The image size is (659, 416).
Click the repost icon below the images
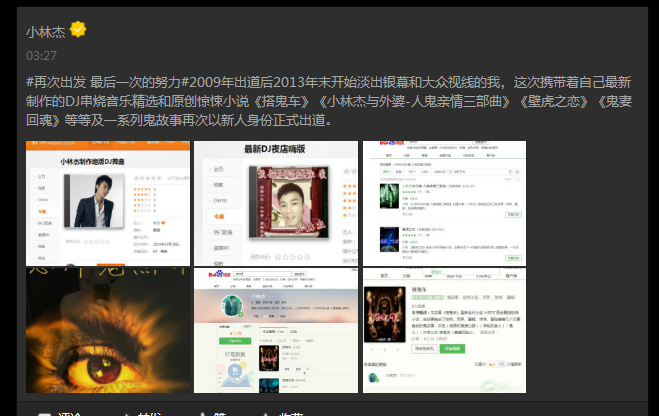[127, 413]
